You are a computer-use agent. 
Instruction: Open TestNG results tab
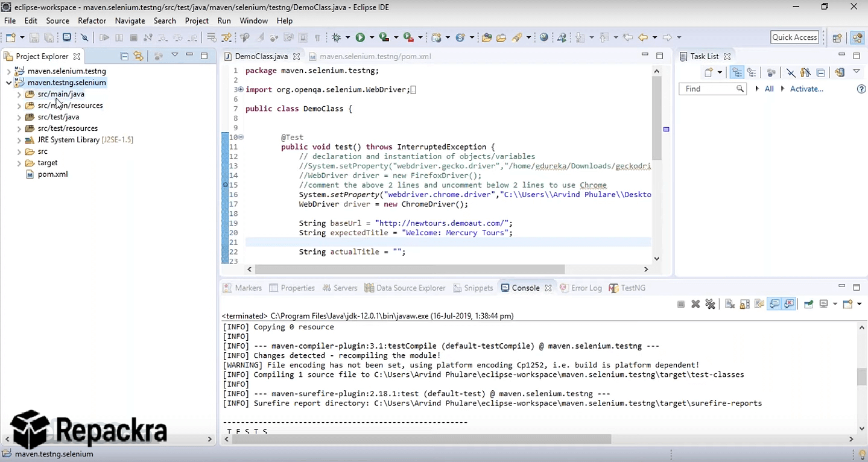(x=627, y=288)
